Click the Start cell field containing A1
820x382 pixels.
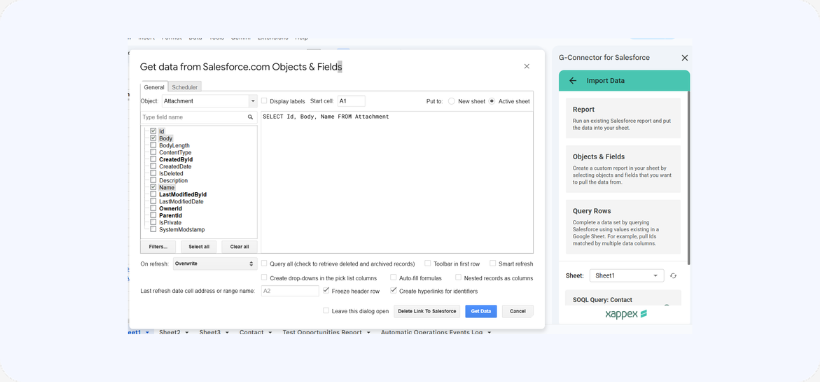click(351, 101)
